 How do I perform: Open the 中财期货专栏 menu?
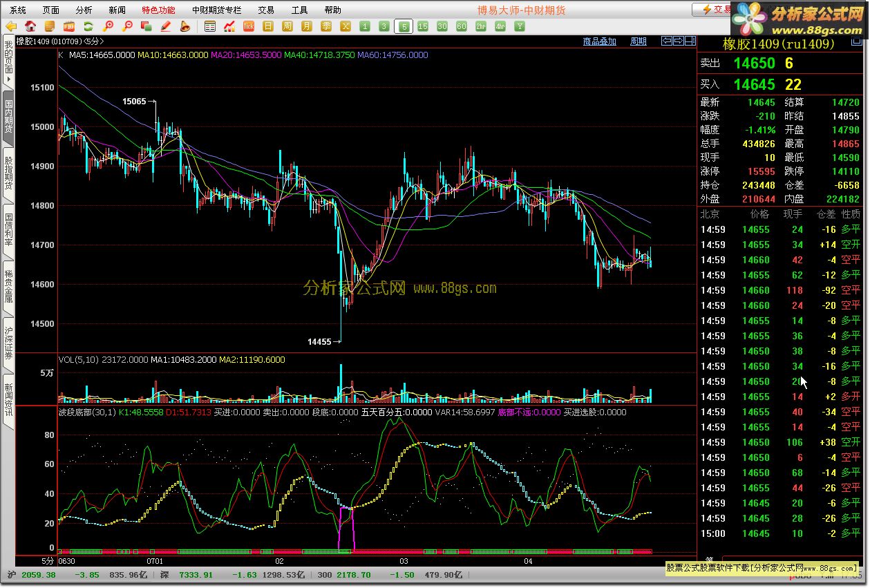click(217, 10)
